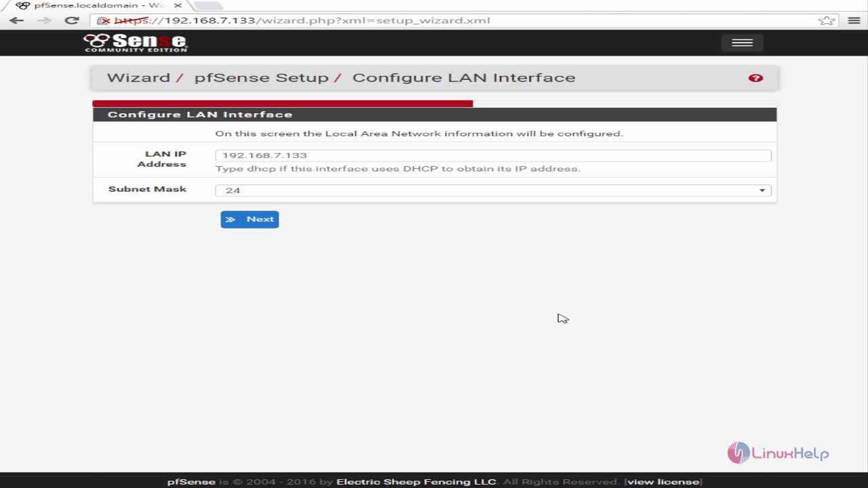The image size is (868, 488).
Task: Click the pfSense Setup breadcrumb
Action: pos(261,77)
